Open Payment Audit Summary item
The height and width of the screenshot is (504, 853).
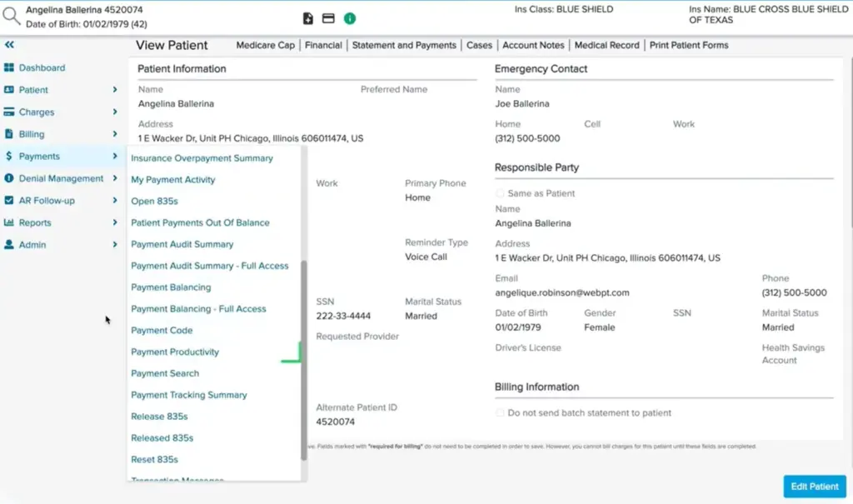coord(182,244)
